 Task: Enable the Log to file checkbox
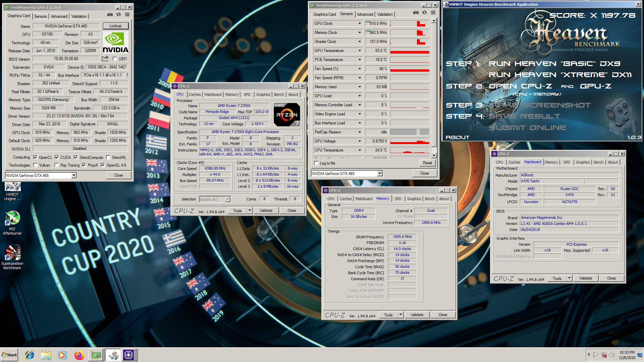pos(316,163)
